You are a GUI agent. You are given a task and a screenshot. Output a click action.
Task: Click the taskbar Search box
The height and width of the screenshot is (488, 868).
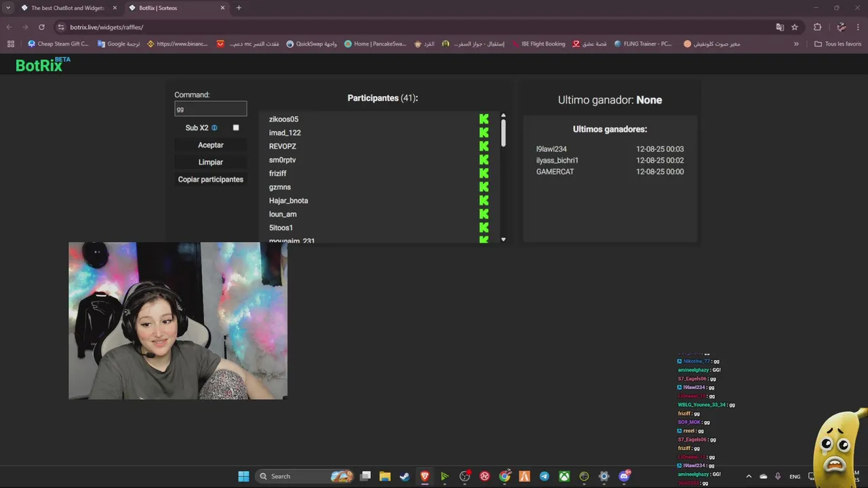(x=305, y=476)
